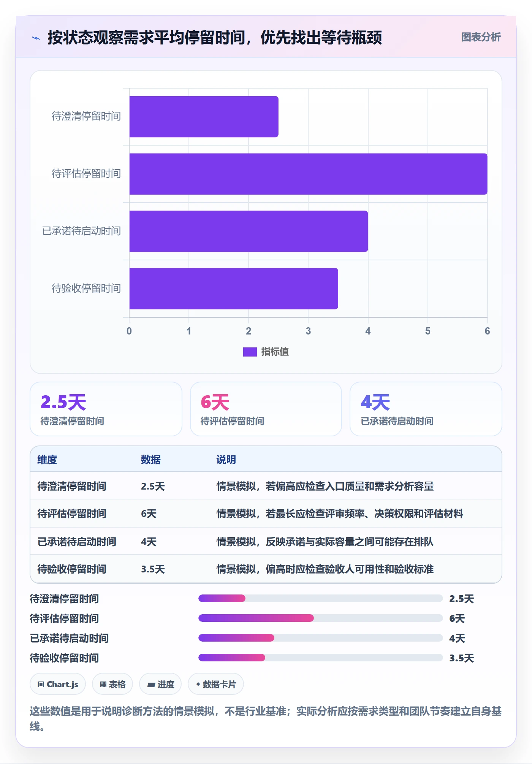Click the y-axis label 待评估停留时间
This screenshot has height=764, width=532.
pos(86,174)
